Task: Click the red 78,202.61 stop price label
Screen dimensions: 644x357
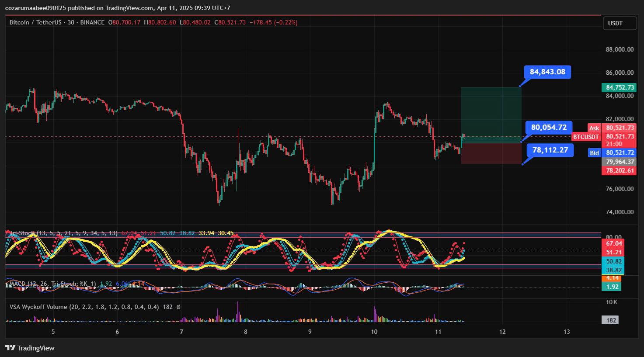Action: (x=619, y=170)
